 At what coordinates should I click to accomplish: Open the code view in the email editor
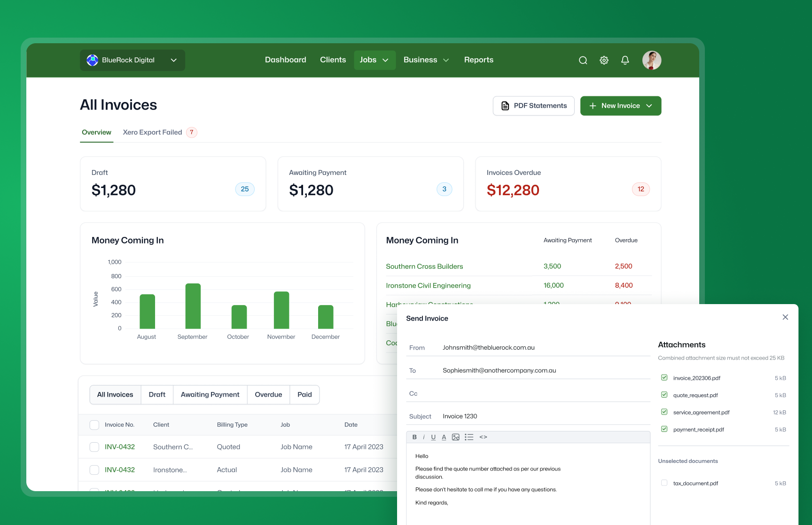click(483, 437)
